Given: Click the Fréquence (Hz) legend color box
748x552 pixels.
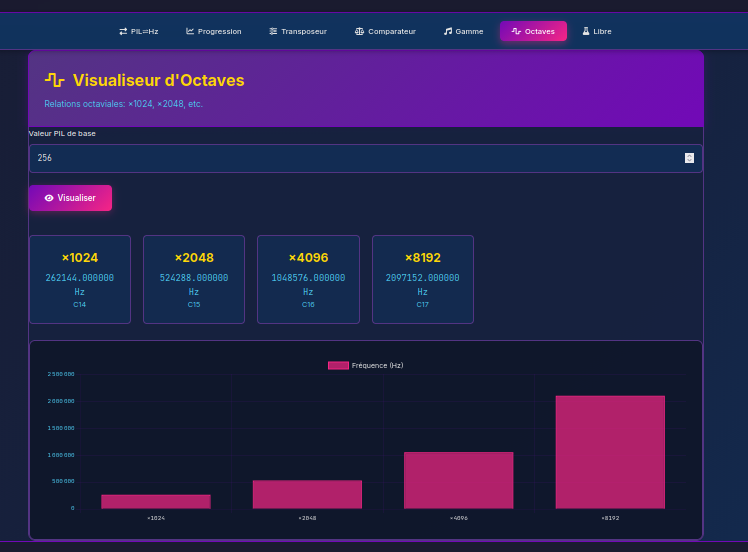Looking at the screenshot, I should point(338,365).
